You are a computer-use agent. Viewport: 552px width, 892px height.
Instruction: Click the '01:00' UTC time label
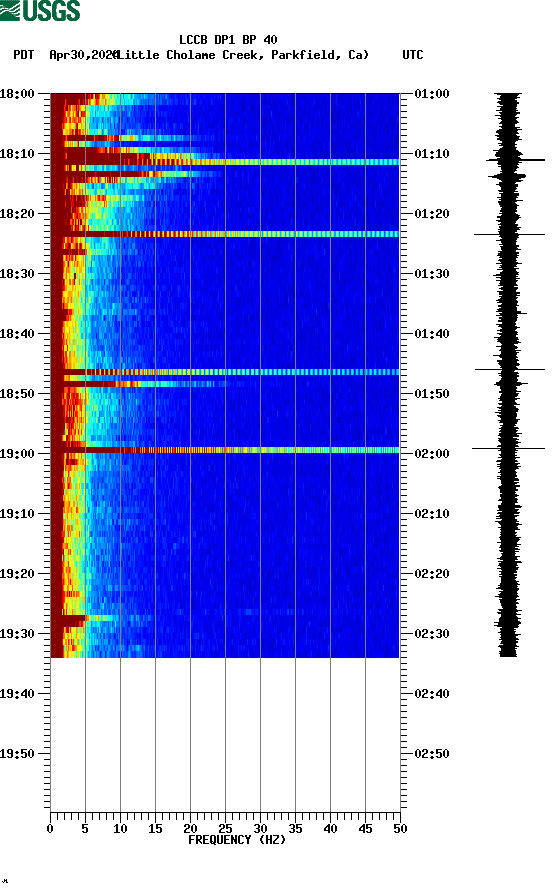click(432, 94)
